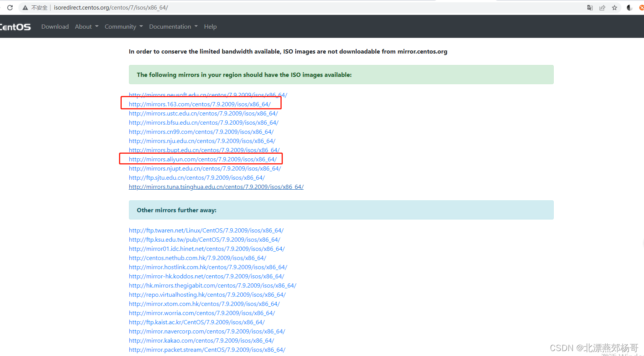Open the mirrors.nju.edu.cn link
644x356 pixels.
coord(202,141)
